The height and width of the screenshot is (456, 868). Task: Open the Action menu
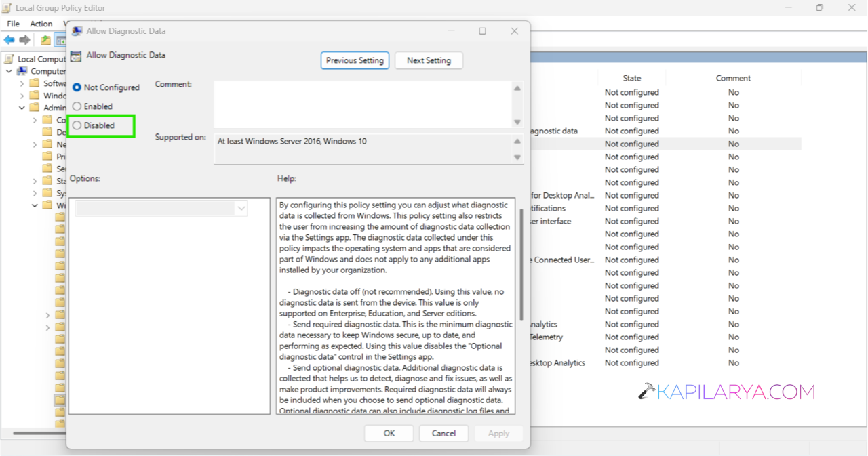point(41,24)
